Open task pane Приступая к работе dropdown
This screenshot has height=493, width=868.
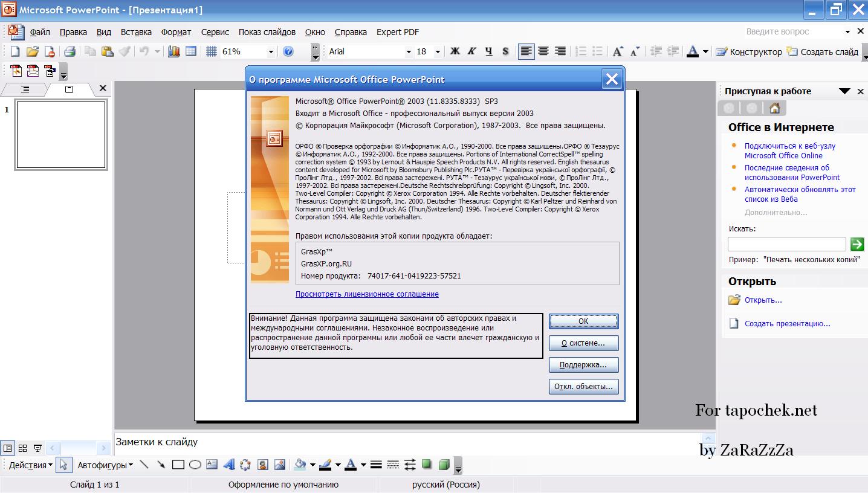point(844,91)
